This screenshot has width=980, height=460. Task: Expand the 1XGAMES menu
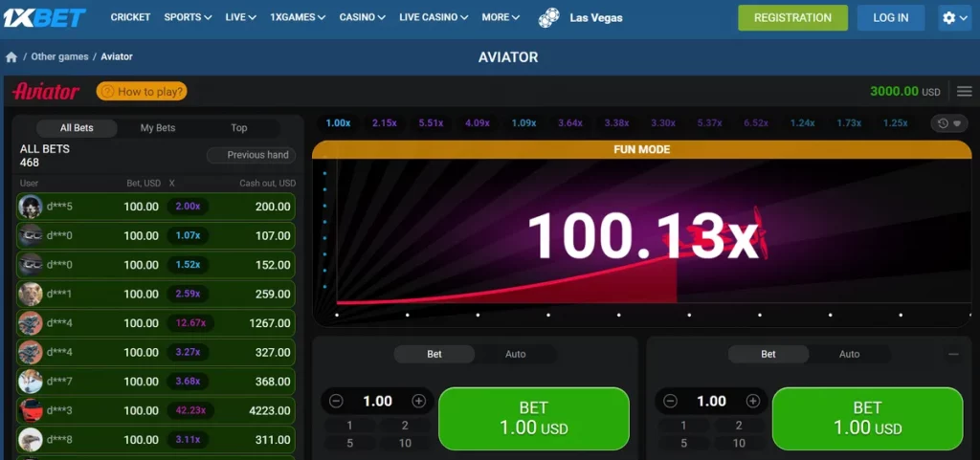click(298, 17)
